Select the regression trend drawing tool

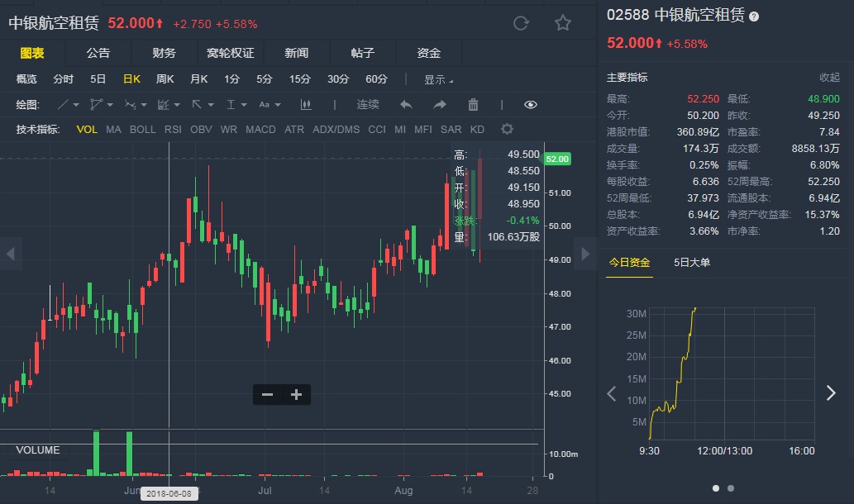[x=163, y=104]
